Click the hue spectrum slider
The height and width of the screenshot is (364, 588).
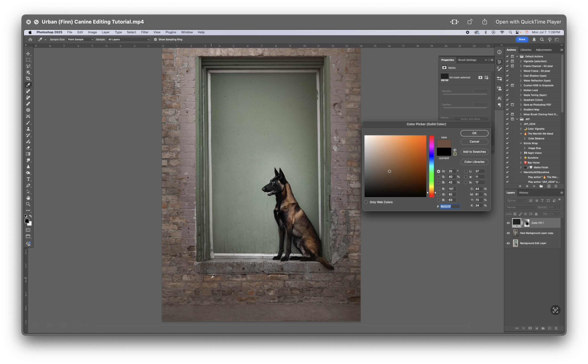431,166
